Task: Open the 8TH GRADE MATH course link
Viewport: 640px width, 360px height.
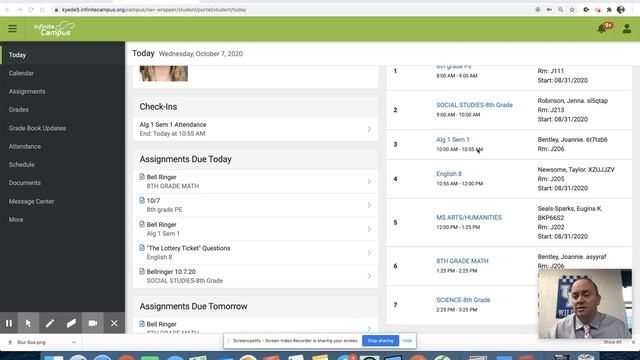Action: 462,261
